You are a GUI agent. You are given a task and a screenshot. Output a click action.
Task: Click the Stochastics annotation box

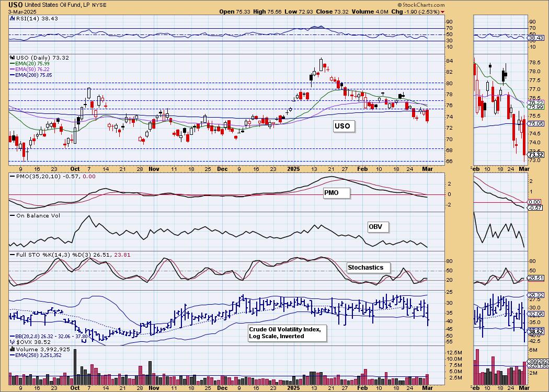click(368, 268)
